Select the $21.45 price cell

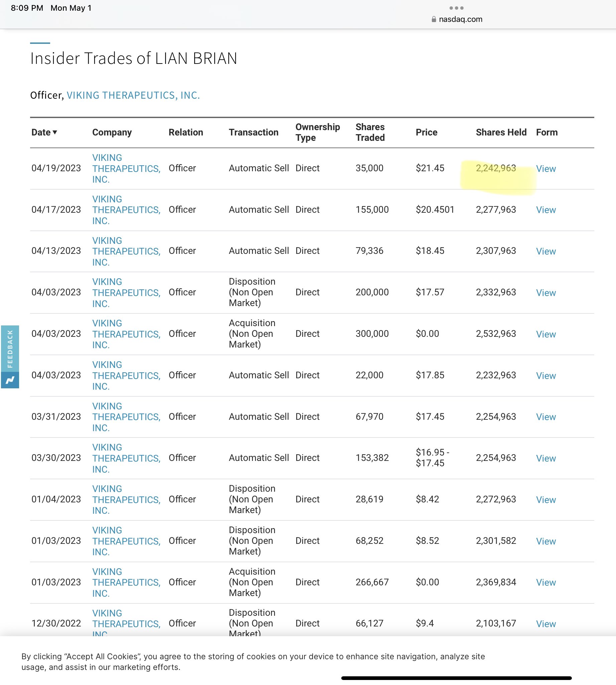[430, 168]
